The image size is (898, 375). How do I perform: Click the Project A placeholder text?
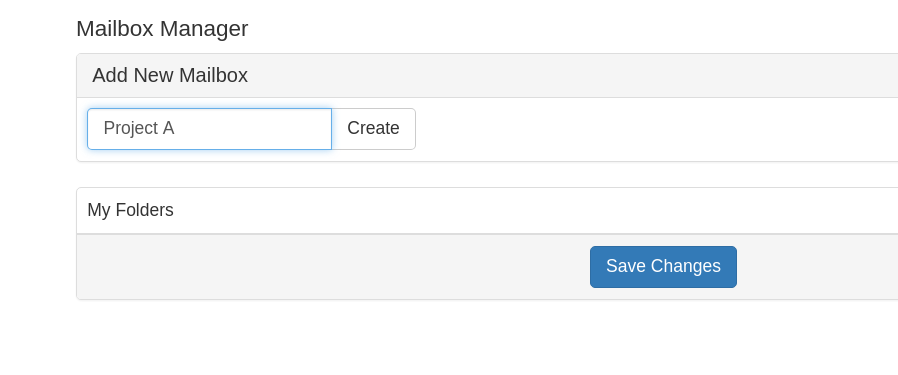click(x=139, y=128)
